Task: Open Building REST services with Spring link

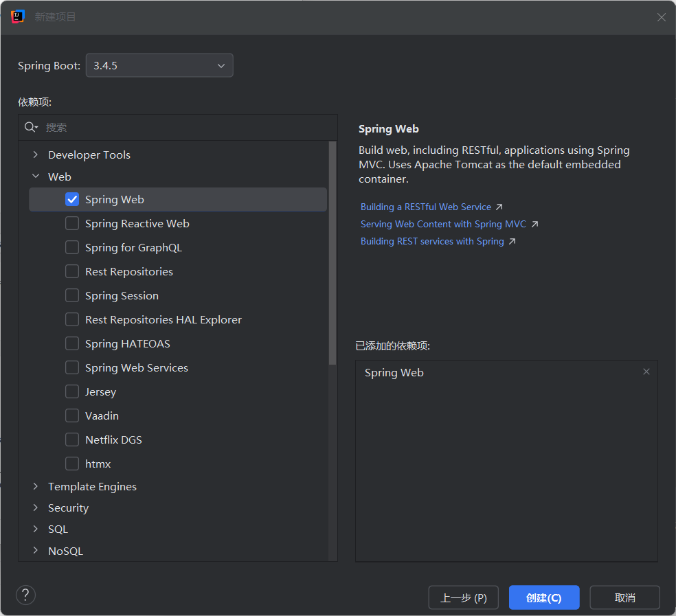Action: [x=432, y=242]
